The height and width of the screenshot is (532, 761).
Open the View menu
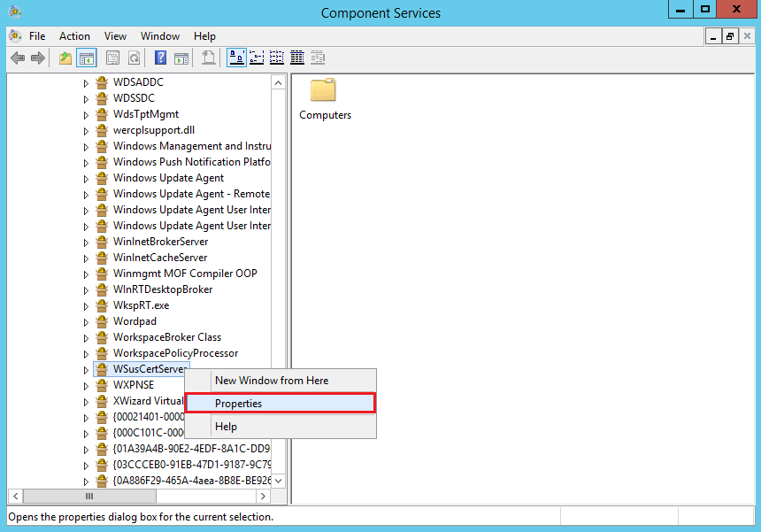pyautogui.click(x=115, y=36)
